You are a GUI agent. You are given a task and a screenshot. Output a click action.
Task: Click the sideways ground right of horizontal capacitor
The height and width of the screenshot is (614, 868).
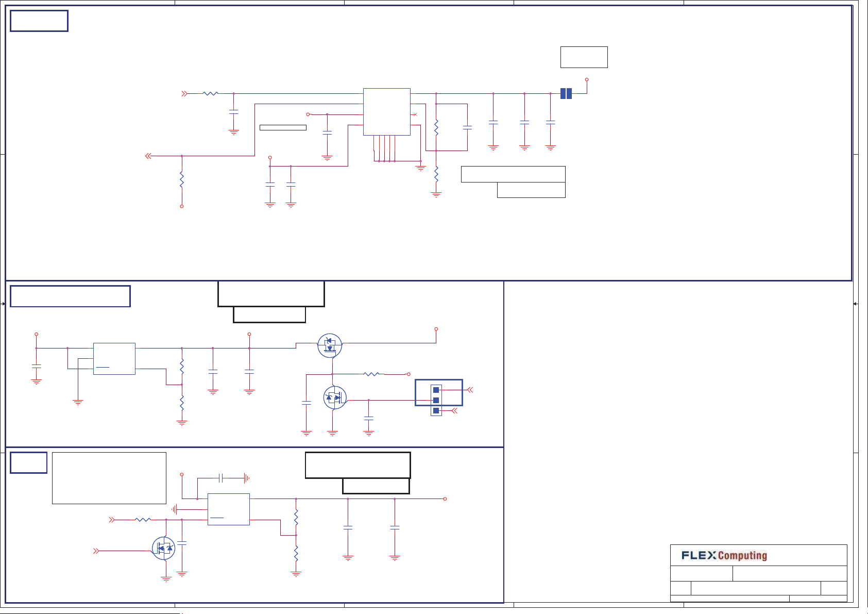tap(247, 478)
